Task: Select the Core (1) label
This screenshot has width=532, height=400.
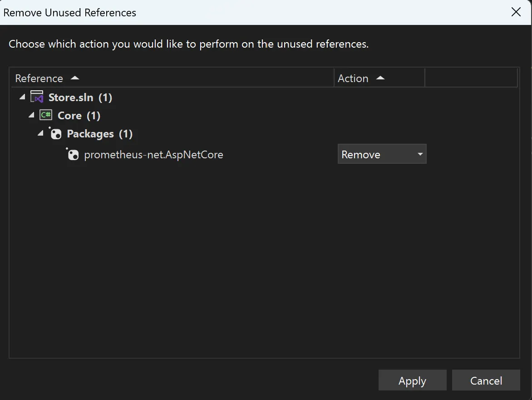Action: pos(79,116)
